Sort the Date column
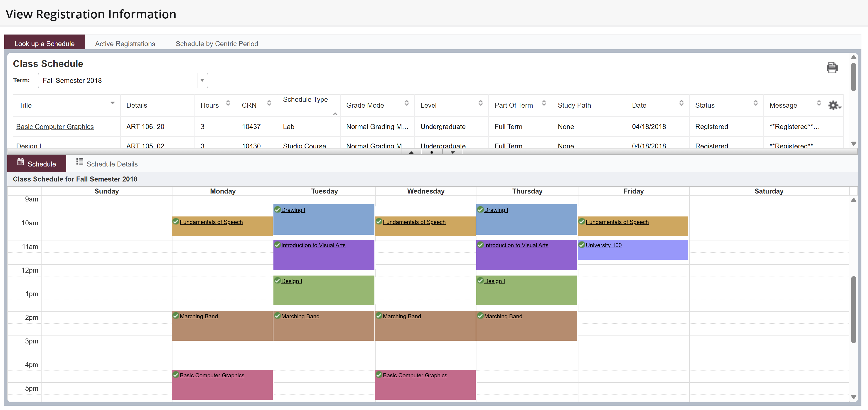The width and height of the screenshot is (868, 410). click(681, 103)
